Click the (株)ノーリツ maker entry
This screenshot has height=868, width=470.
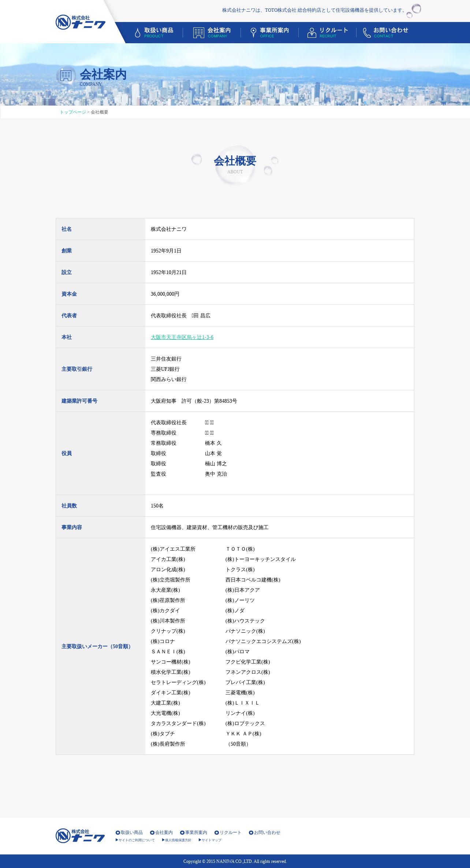coord(240,601)
